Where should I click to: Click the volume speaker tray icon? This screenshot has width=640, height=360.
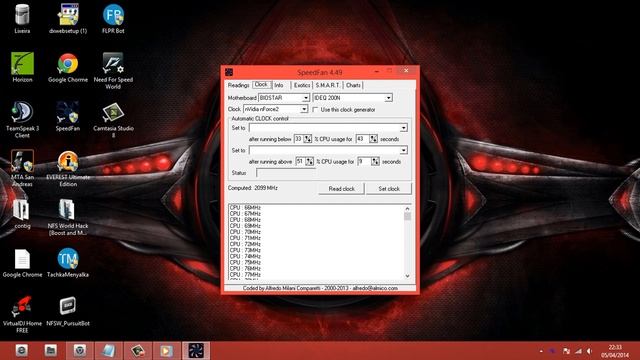click(x=589, y=351)
